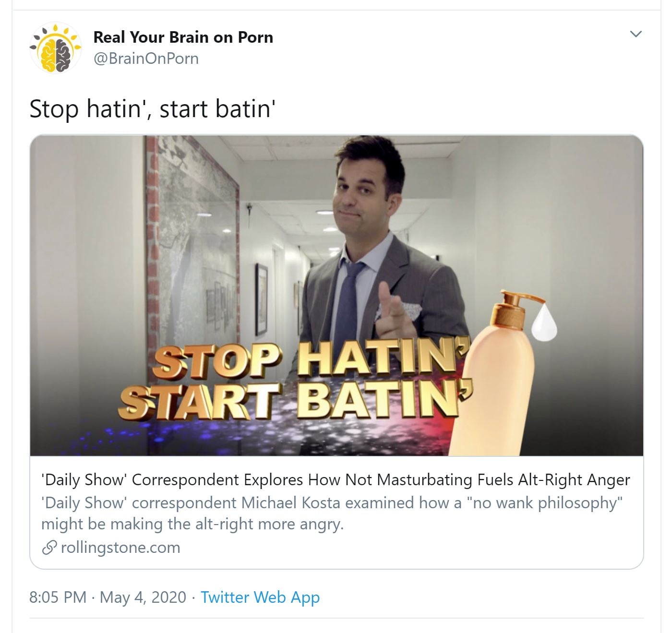Click the @BrainOnPorn handle
This screenshot has height=633, width=672.
click(x=145, y=59)
